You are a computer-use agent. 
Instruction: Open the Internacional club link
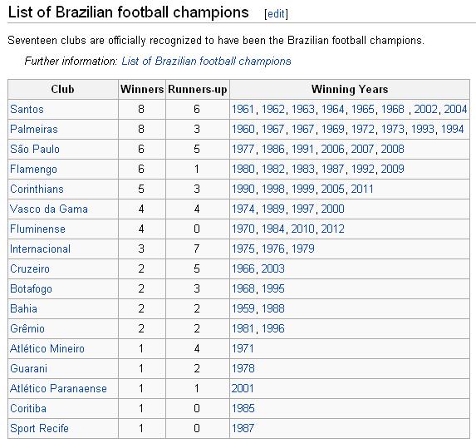pyautogui.click(x=40, y=249)
